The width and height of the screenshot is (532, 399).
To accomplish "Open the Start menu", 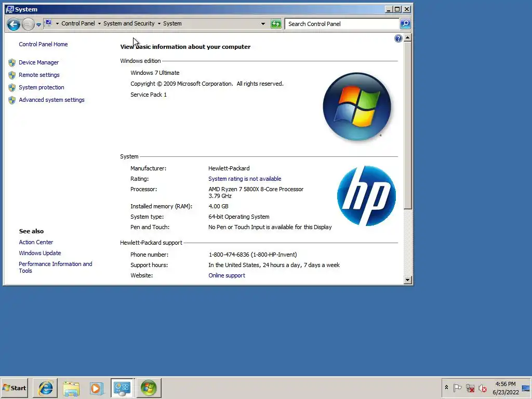I will pos(14,388).
